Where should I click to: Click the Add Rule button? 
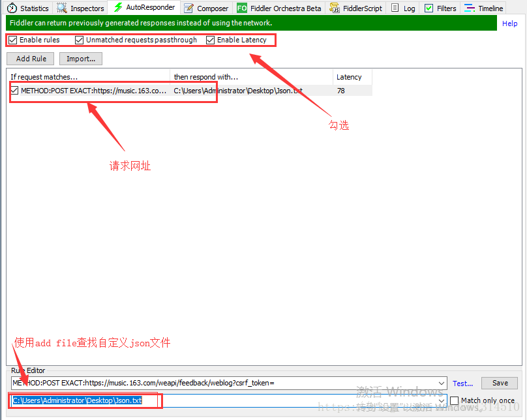[x=31, y=59]
